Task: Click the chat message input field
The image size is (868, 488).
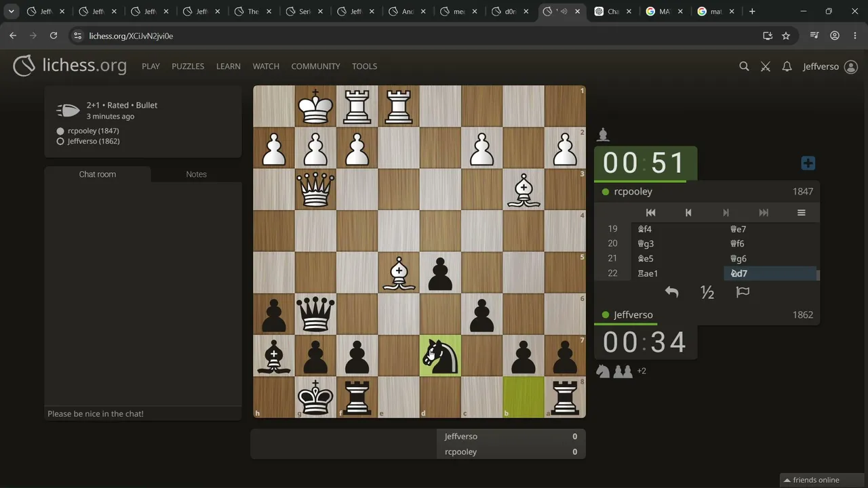Action: click(x=143, y=413)
